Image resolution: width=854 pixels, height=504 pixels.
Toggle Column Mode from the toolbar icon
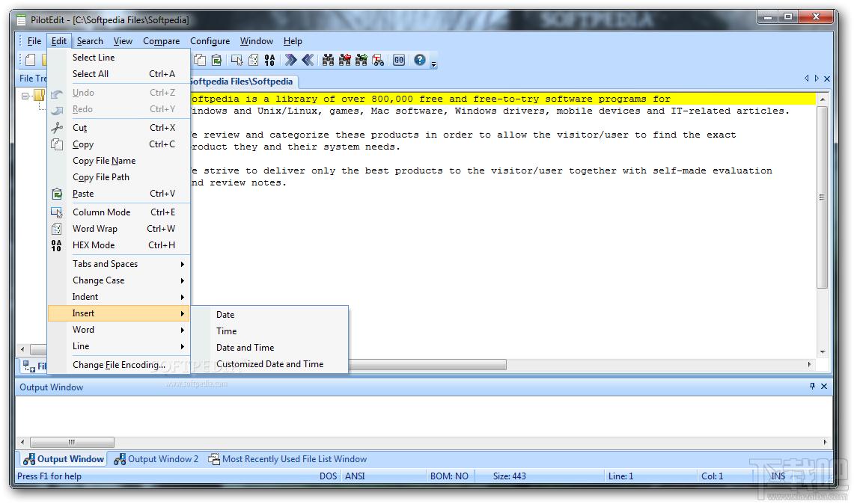click(237, 60)
